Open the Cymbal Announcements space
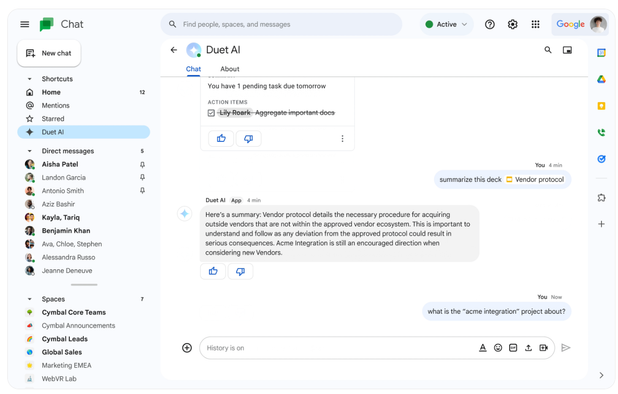The width and height of the screenshot is (618, 394). point(84,326)
